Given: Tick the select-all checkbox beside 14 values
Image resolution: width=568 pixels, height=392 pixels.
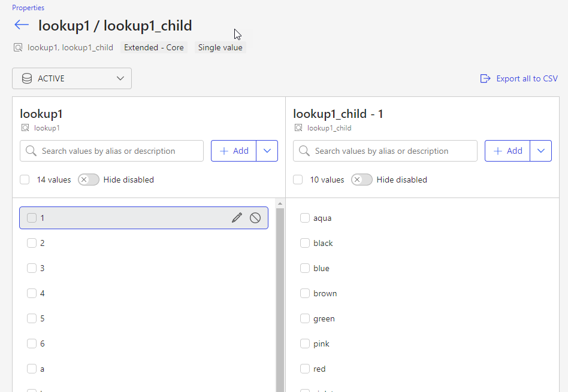Looking at the screenshot, I should click(25, 180).
